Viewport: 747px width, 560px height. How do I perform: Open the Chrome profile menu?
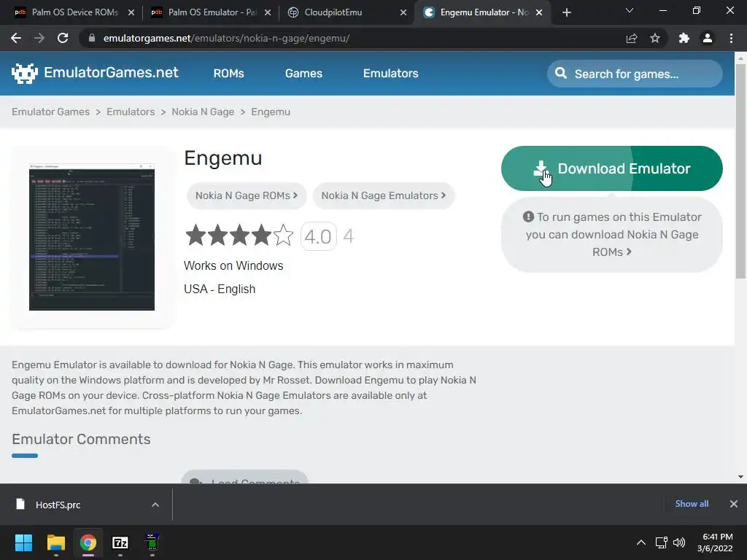pos(708,38)
